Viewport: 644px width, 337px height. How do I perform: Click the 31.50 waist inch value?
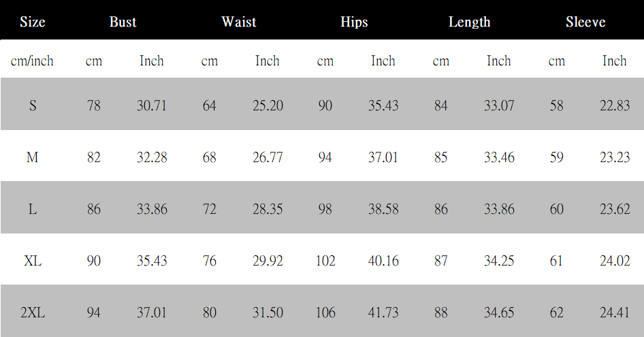268,312
